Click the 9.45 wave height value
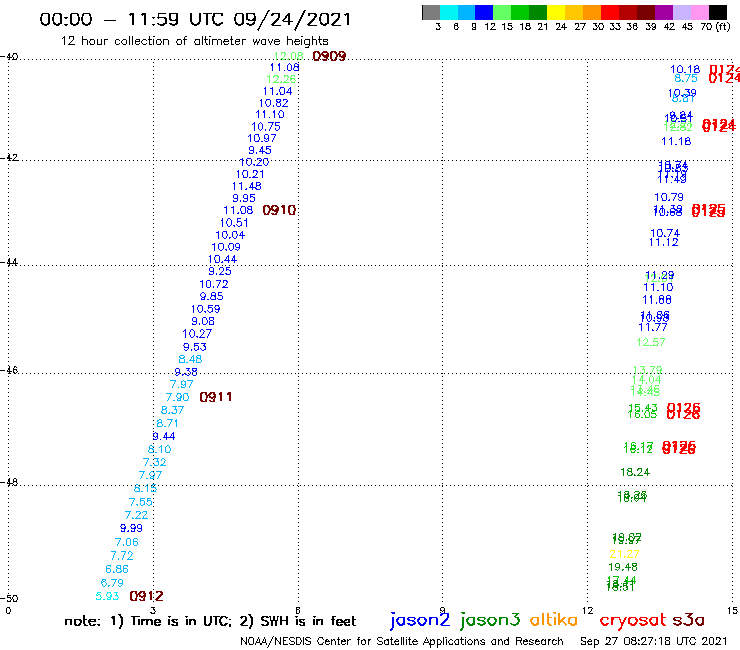Image resolution: width=740 pixels, height=650 pixels. pyautogui.click(x=260, y=151)
